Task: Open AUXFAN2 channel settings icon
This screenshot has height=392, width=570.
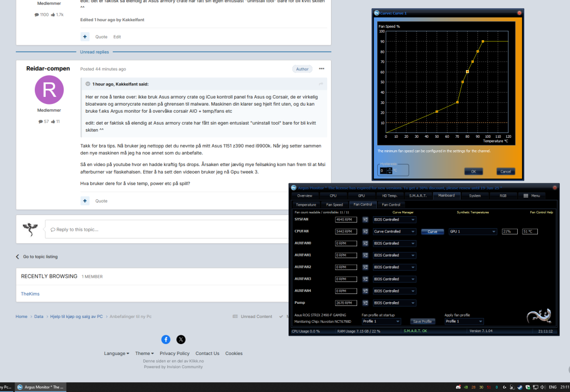Action: pos(365,267)
